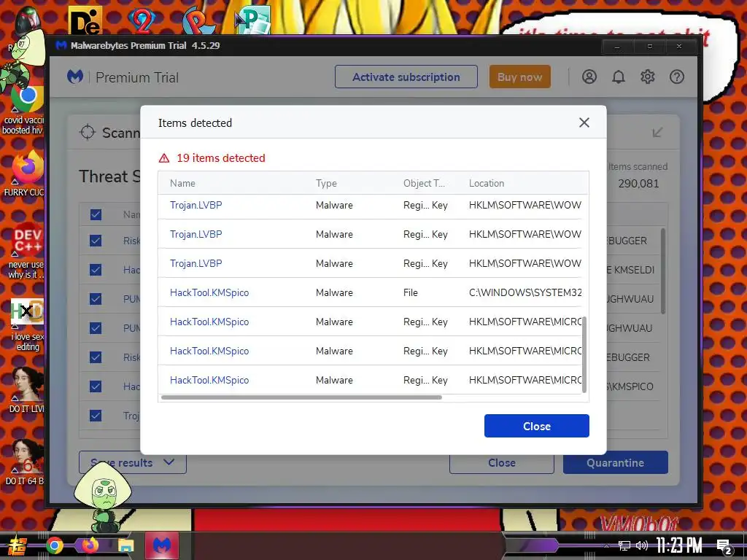
Task: Uncheck checkbox for \KMSPICO row
Action: point(96,386)
